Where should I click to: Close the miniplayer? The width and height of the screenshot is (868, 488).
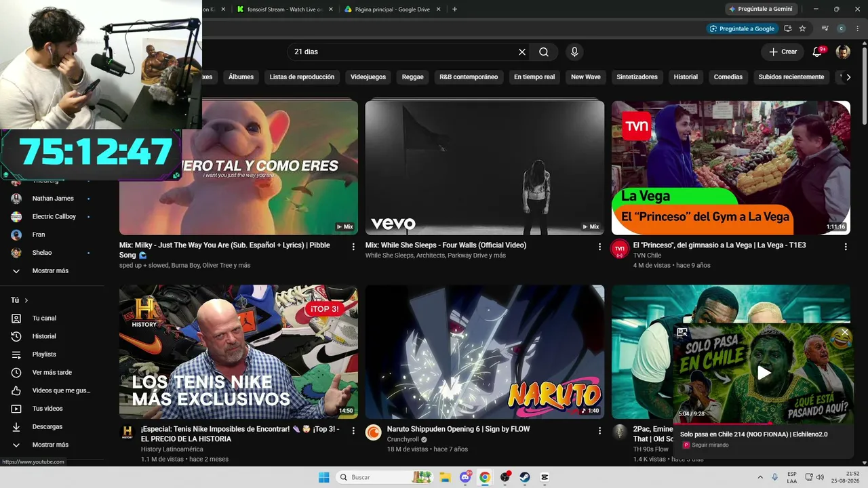point(844,332)
